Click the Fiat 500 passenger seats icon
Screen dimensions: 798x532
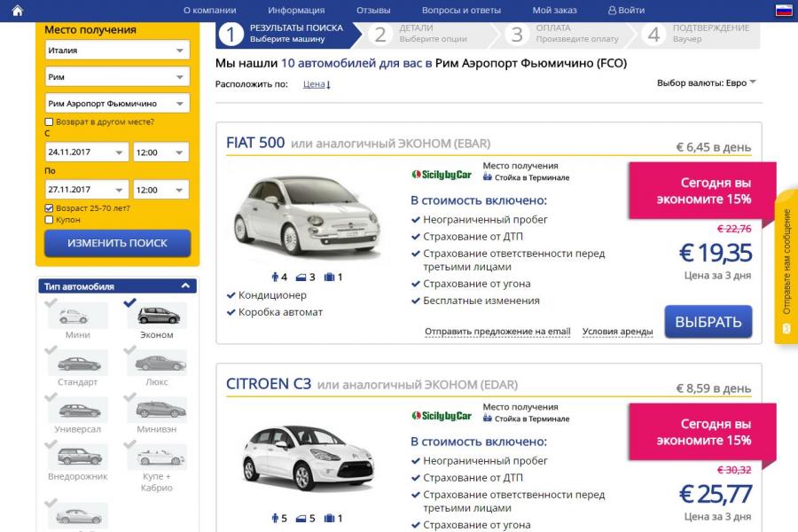(x=276, y=277)
